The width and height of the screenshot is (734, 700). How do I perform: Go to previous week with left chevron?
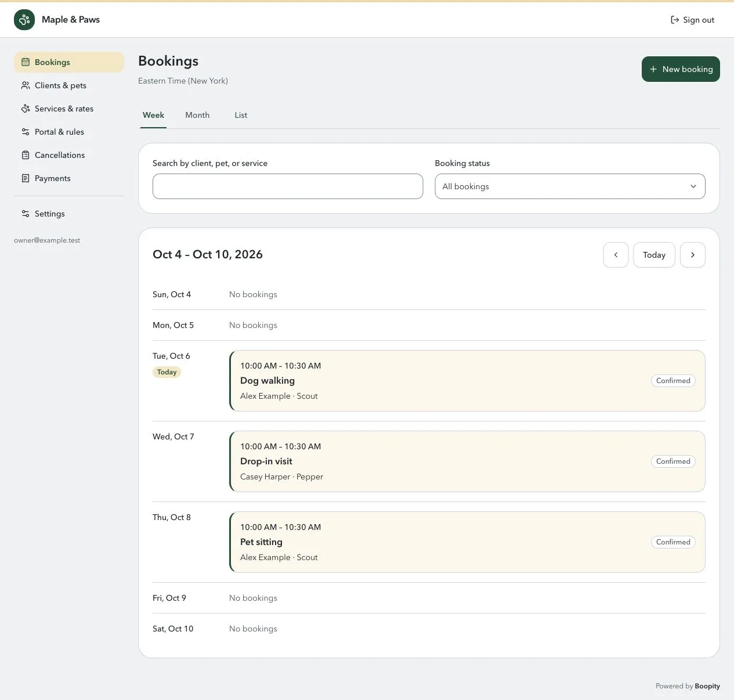(616, 255)
